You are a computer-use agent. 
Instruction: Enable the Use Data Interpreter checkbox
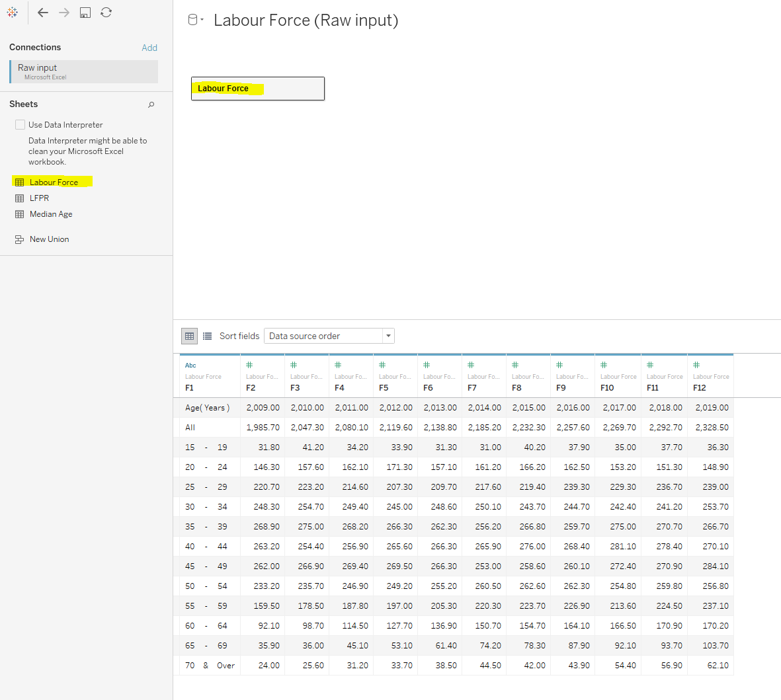point(20,124)
